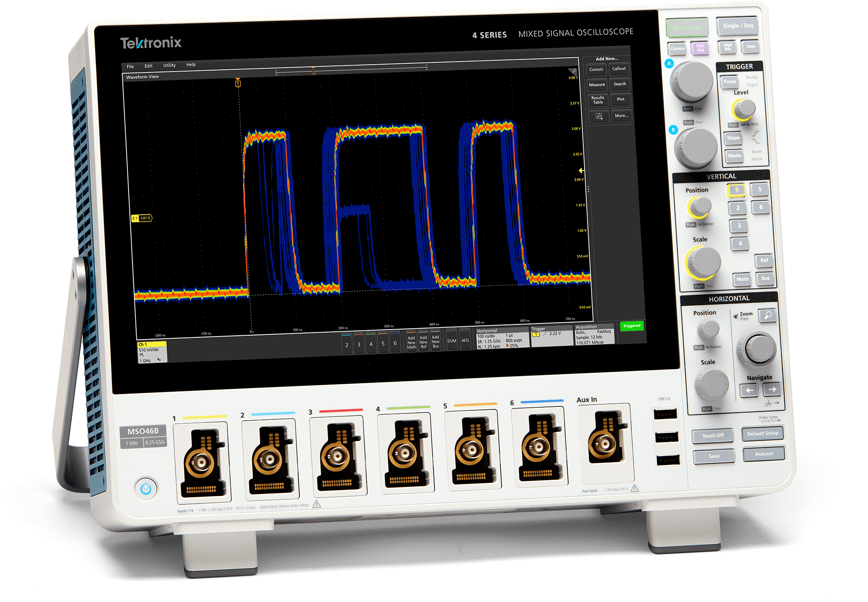
Task: Toggle the trigger Mode Auto/Norm button
Action: click(734, 156)
